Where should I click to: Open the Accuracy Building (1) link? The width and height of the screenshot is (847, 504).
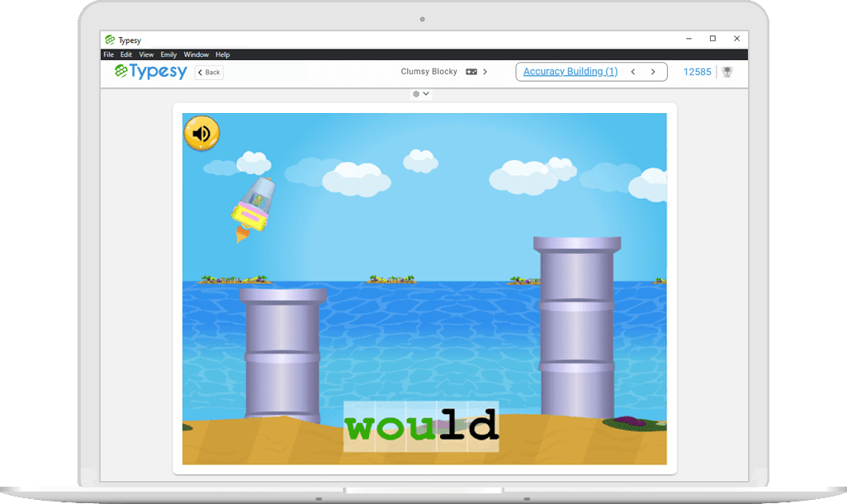pos(570,72)
